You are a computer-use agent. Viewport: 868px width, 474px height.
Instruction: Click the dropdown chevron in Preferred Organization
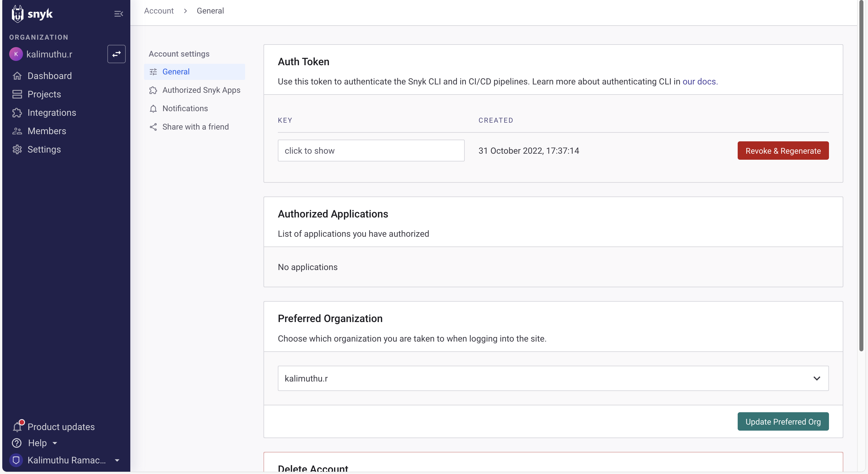pyautogui.click(x=816, y=378)
